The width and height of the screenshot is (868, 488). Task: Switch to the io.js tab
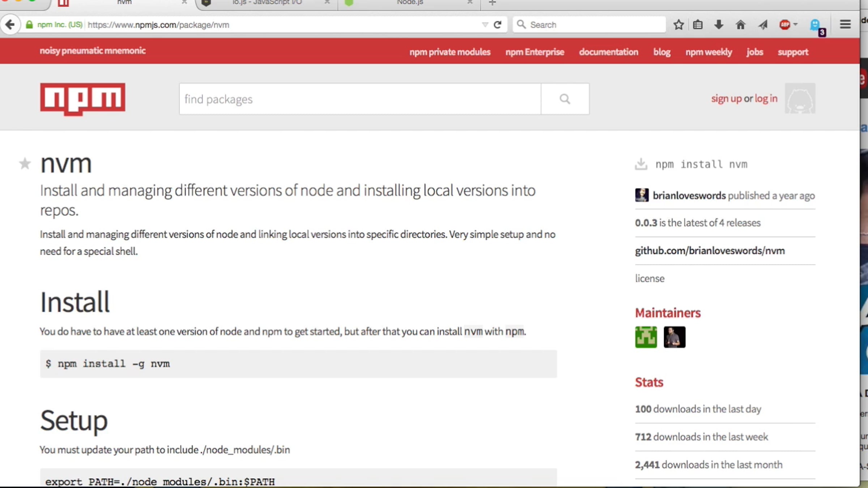[x=267, y=3]
